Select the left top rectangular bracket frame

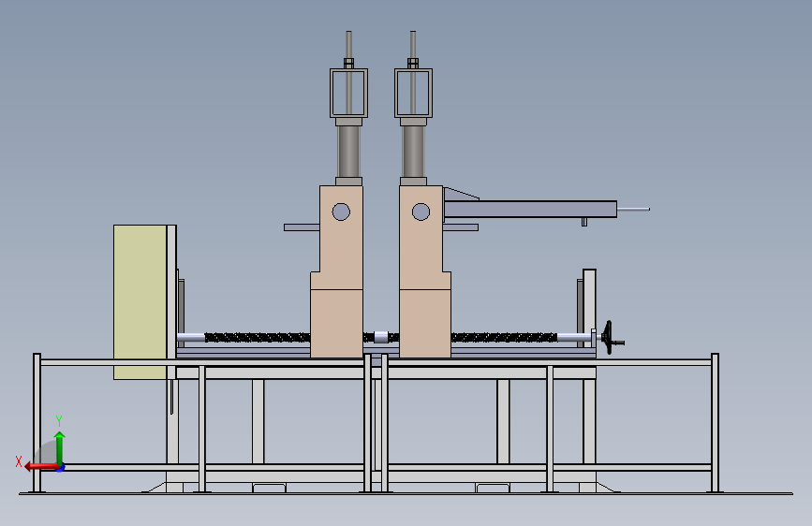click(x=348, y=94)
